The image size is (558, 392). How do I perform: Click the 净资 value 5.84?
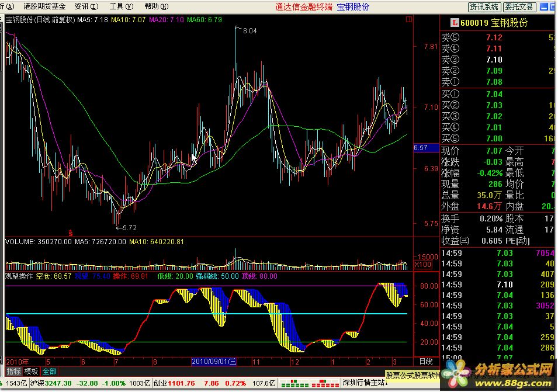494,230
